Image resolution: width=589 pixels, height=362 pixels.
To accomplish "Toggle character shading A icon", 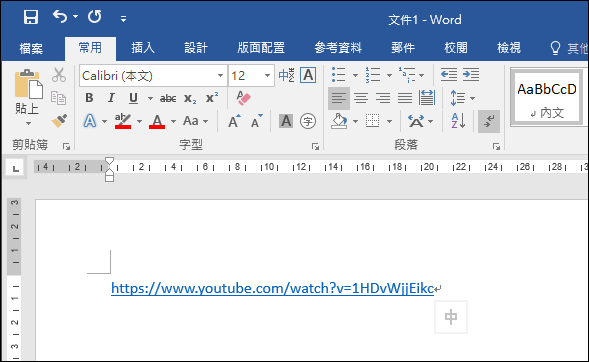I will point(286,121).
